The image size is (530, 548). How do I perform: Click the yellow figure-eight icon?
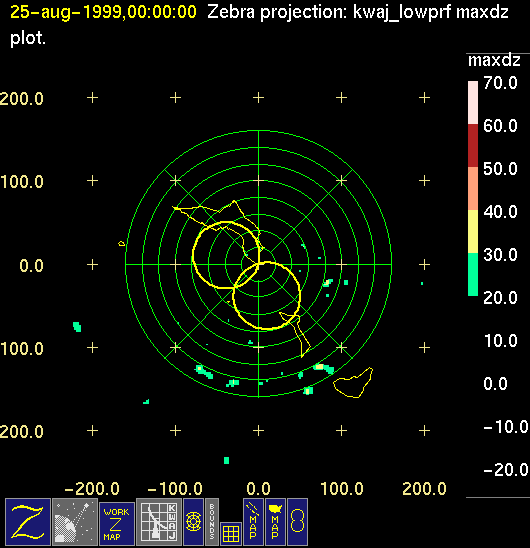point(298,522)
